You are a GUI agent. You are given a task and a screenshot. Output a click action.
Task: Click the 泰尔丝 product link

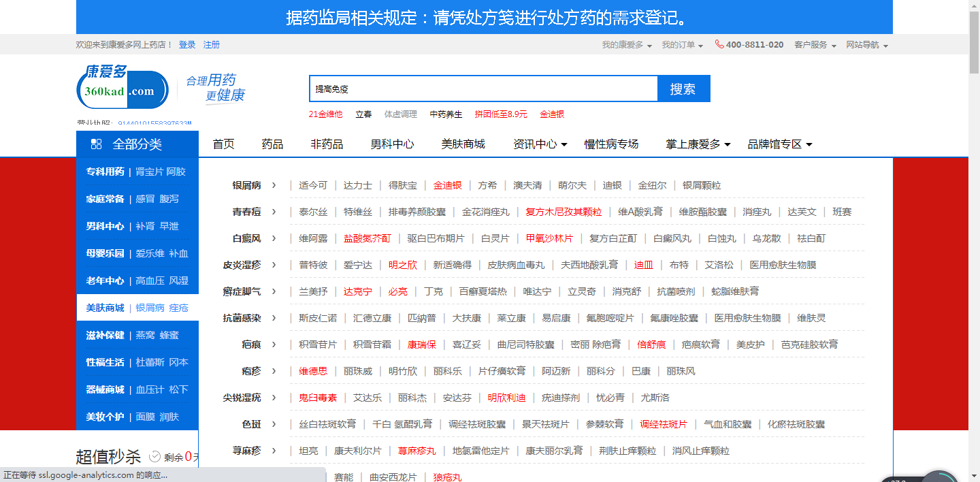(313, 212)
